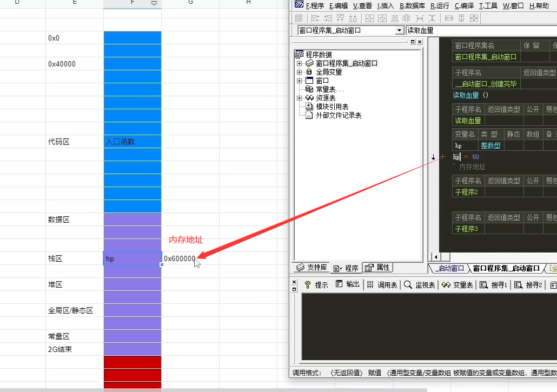Click the 程序数据 root icon in tree

[x=299, y=55]
